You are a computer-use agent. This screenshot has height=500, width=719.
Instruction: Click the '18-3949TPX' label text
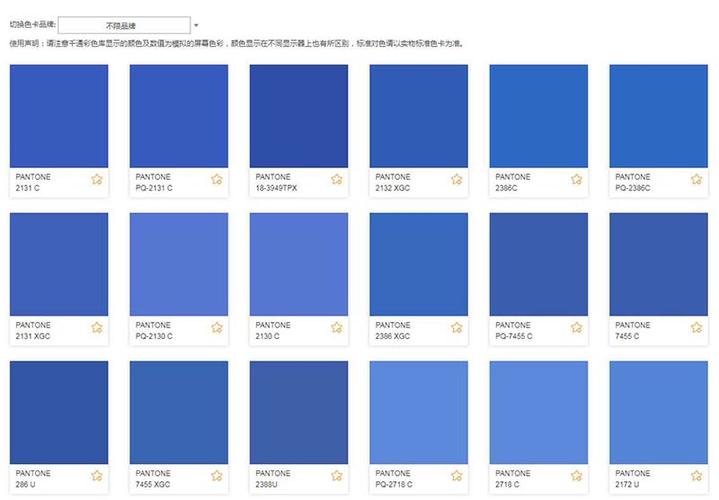277,188
